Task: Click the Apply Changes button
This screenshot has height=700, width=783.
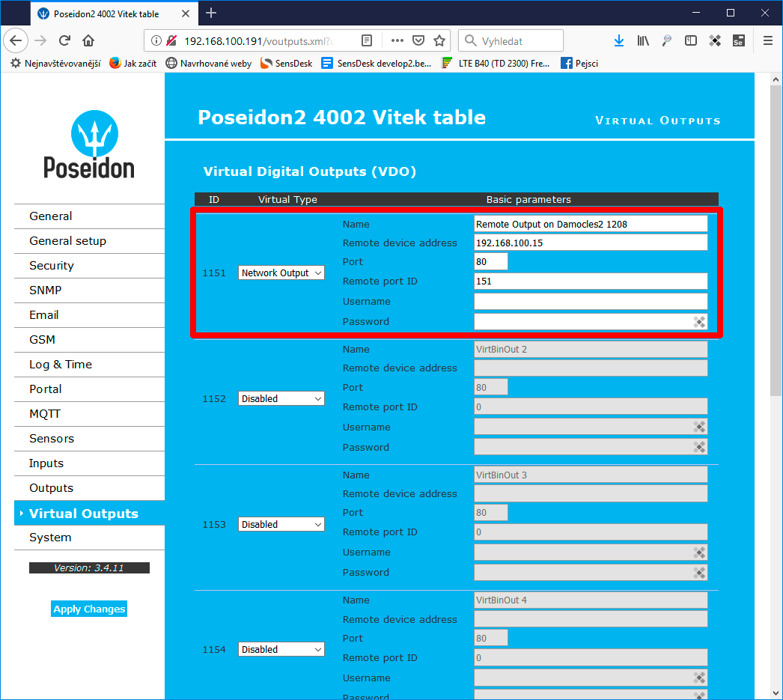Action: [x=89, y=609]
